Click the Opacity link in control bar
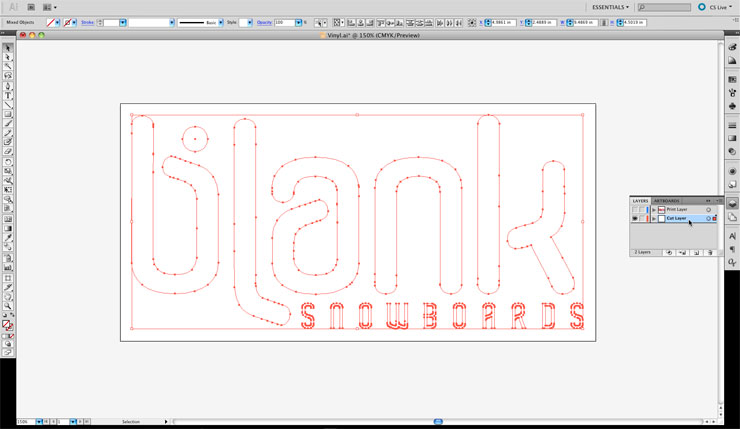Image resolution: width=740 pixels, height=429 pixels. coord(264,23)
